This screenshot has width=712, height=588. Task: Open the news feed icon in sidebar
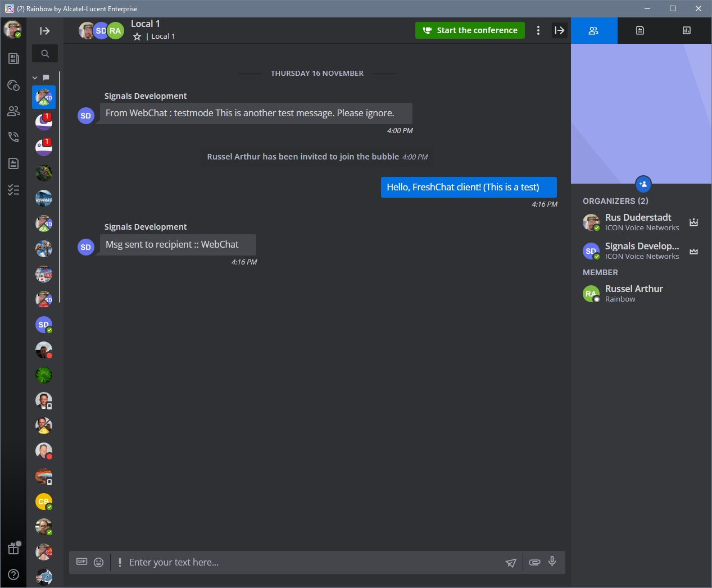[x=13, y=58]
